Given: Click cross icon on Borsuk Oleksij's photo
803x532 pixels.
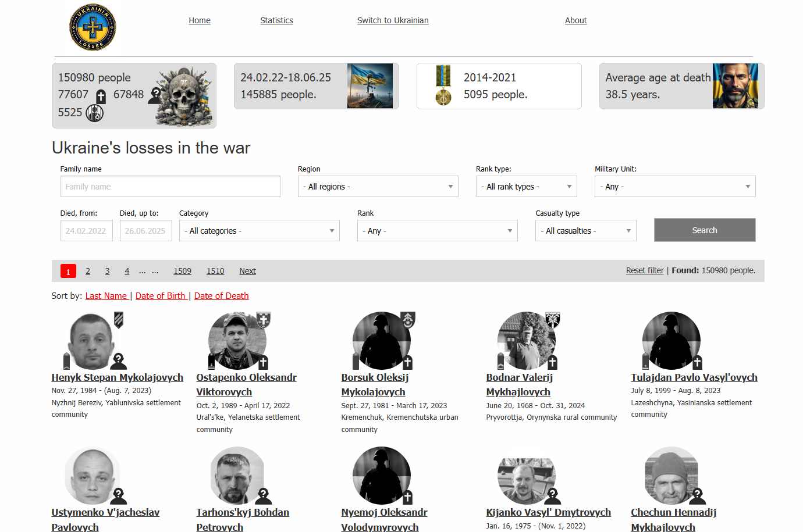Looking at the screenshot, I should 408,362.
